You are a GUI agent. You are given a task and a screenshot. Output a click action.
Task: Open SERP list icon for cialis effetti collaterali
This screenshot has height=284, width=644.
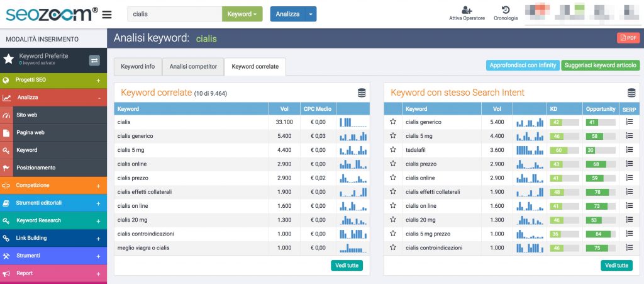tap(629, 191)
